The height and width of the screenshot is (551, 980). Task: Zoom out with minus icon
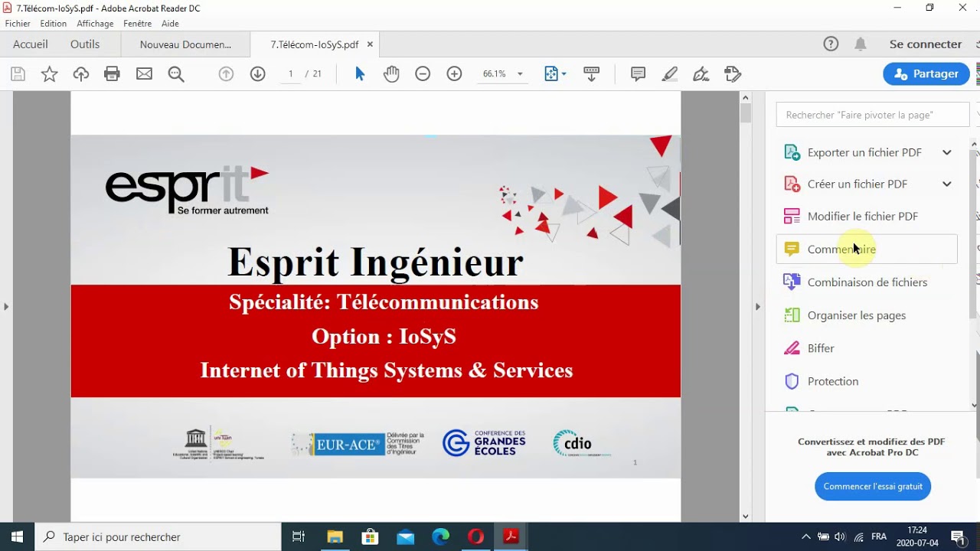tap(423, 74)
